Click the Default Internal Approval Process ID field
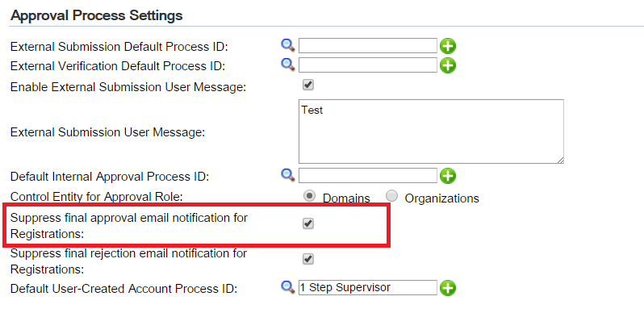The height and width of the screenshot is (313, 644). click(367, 175)
